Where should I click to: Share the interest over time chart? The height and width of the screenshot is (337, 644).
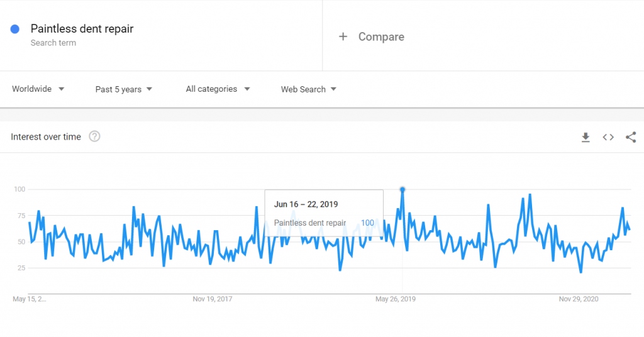tap(631, 137)
